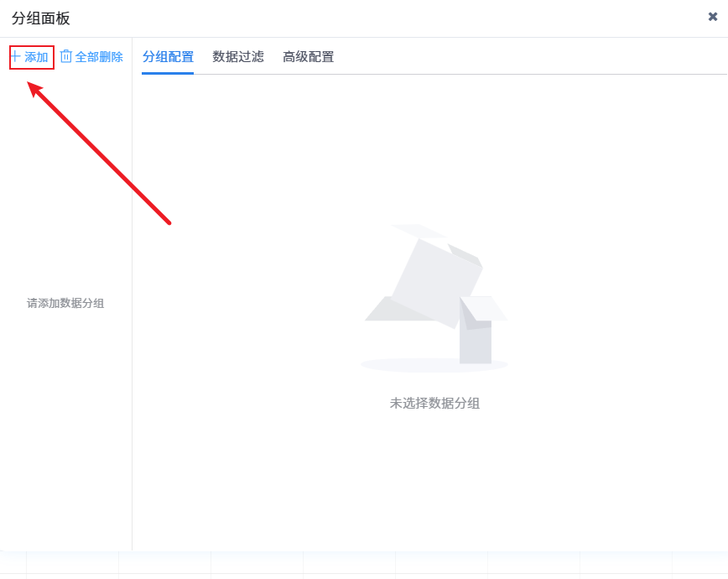Viewport: 728px width, 579px height.
Task: Click the 分组面板 dialog title
Action: pos(41,18)
